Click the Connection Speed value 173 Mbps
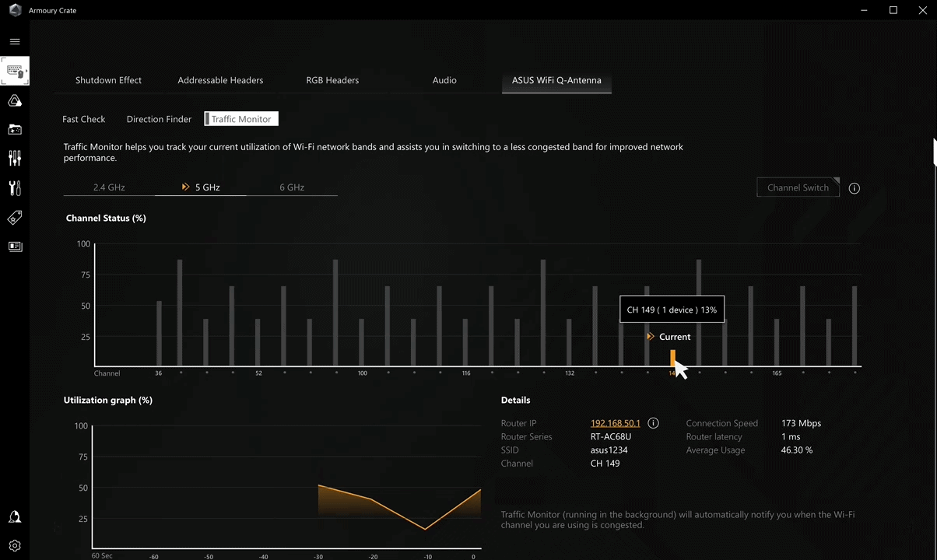This screenshot has width=937, height=560. (801, 423)
